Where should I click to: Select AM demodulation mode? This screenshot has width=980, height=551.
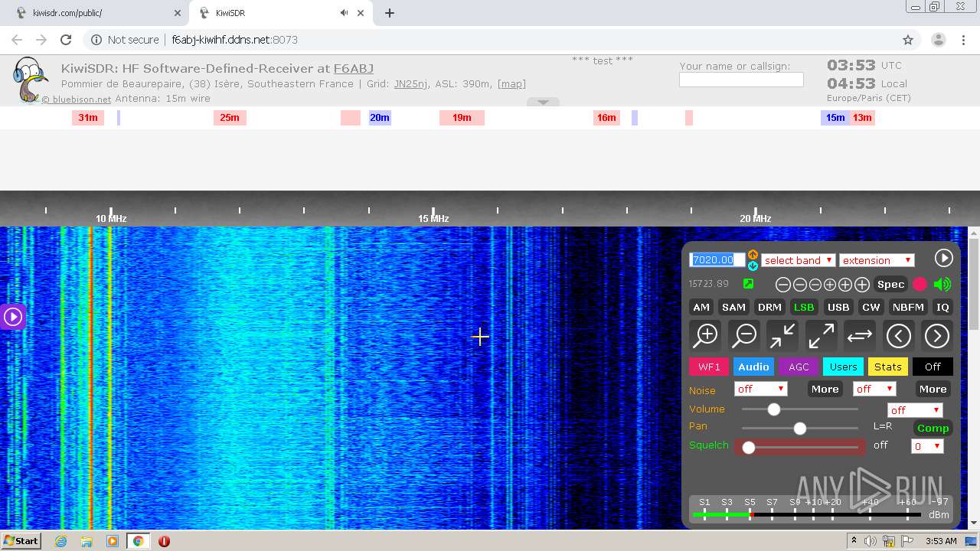[x=701, y=307]
